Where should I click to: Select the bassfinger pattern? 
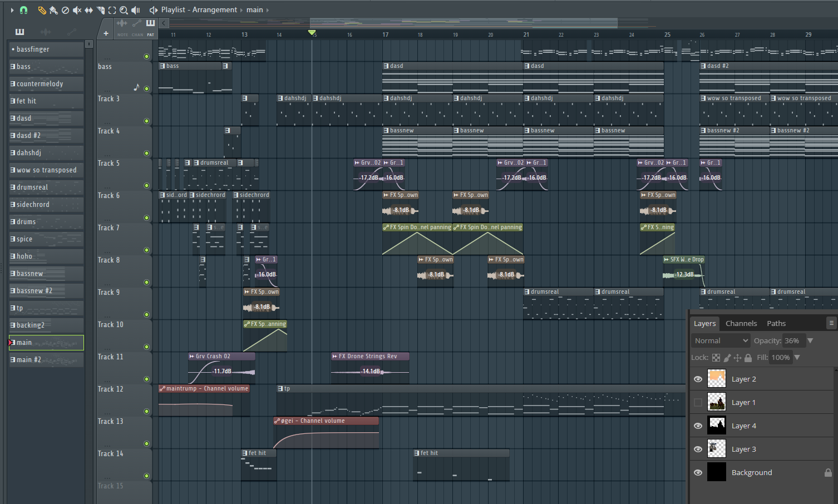[x=46, y=50]
